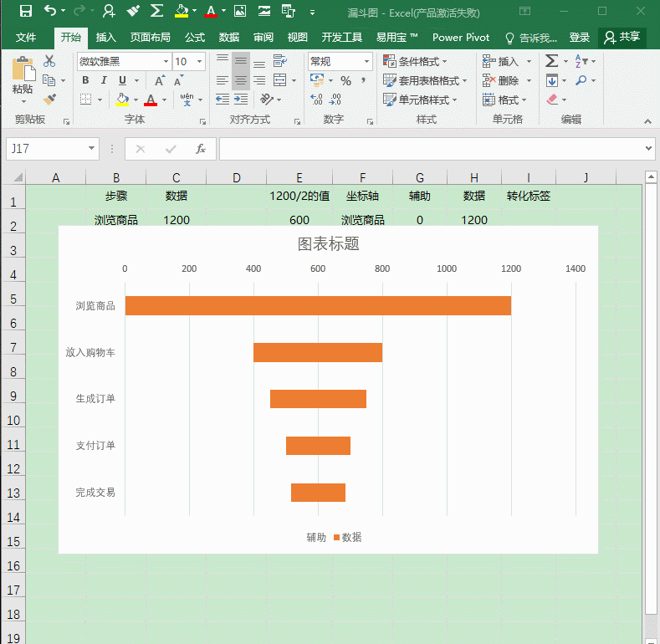Apply yellow fill color in Font group
This screenshot has width=660, height=644.
[x=122, y=100]
